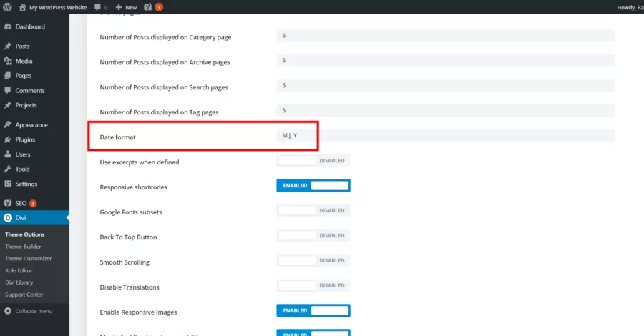Click the Appearance paintbrush icon
644x336 pixels.
8,124
